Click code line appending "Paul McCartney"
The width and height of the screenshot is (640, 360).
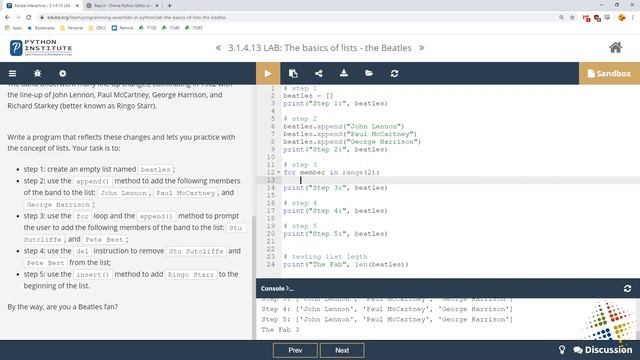(x=350, y=134)
